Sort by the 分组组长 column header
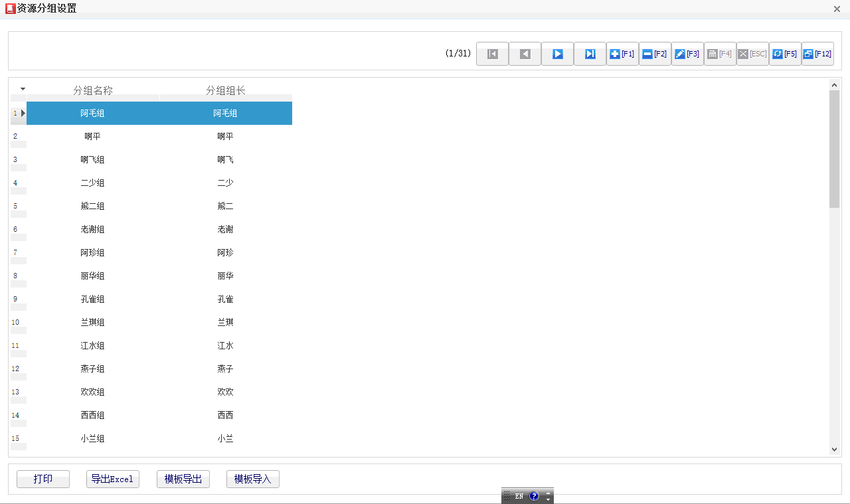This screenshot has width=850, height=504. tap(226, 90)
